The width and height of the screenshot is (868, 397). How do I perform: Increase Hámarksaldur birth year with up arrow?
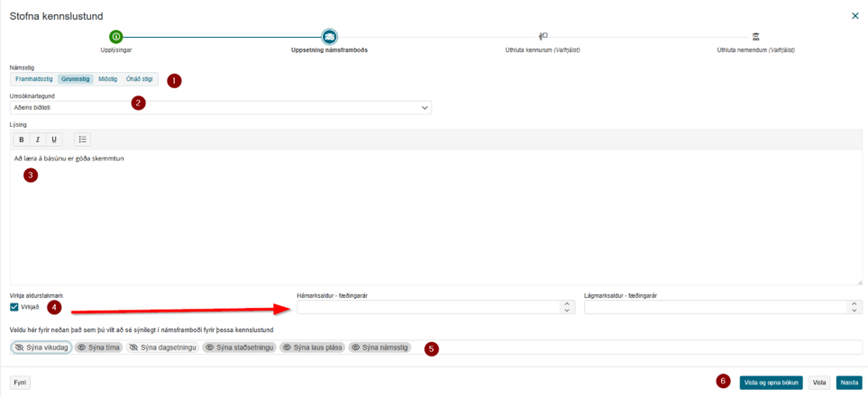tap(566, 303)
